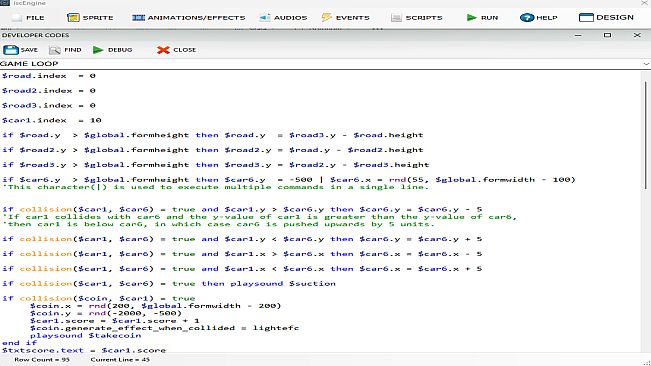Click the DEVELOPER CODES panel title
Screen dimensions: 651x366
coord(35,35)
